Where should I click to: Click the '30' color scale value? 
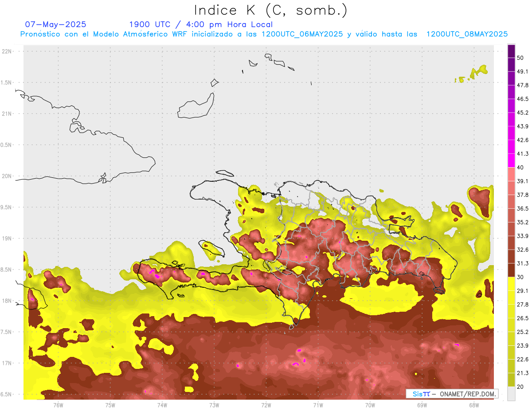(520, 277)
